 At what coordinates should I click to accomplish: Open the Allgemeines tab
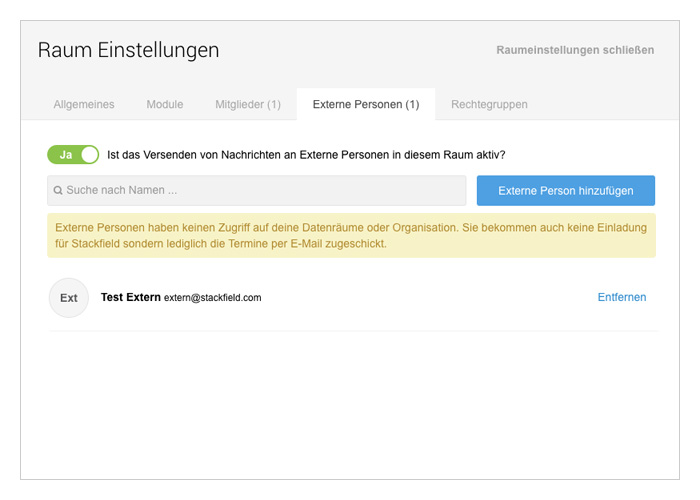tap(84, 104)
